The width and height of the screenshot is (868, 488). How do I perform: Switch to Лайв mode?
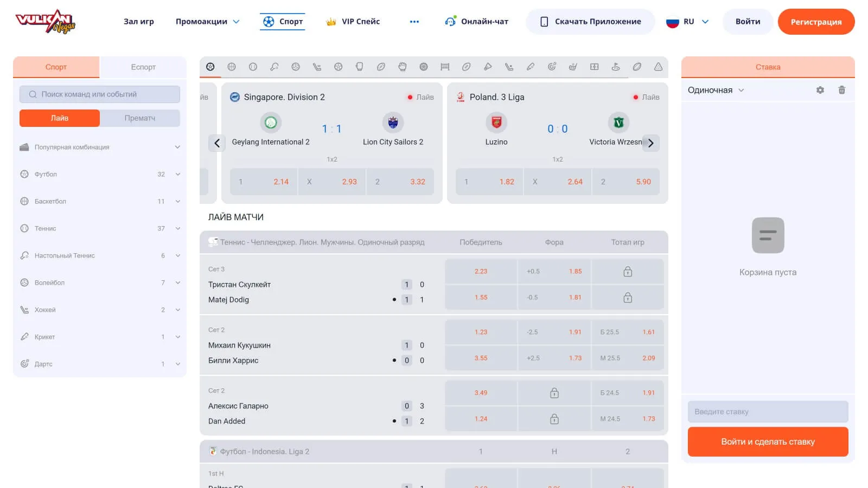(x=60, y=118)
